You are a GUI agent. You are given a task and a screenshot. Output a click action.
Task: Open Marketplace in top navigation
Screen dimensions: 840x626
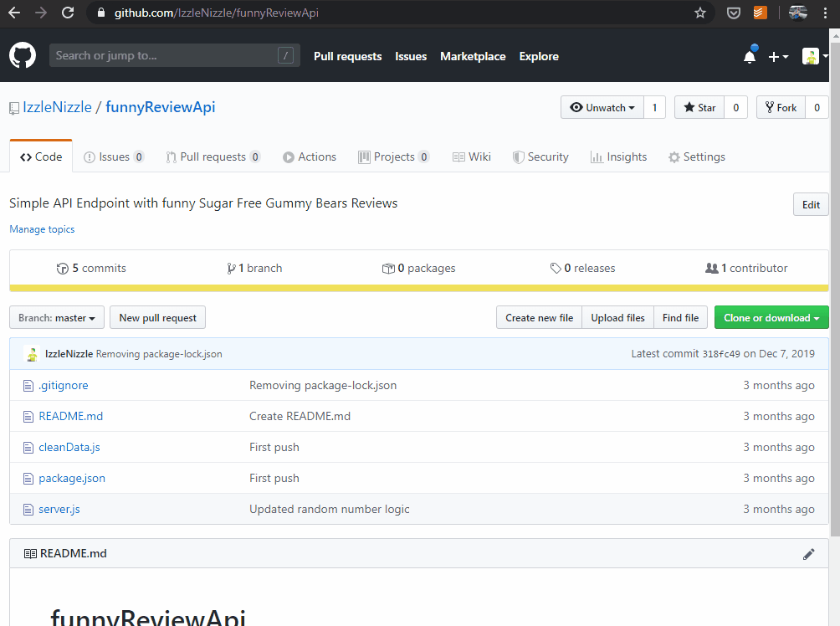[x=473, y=56]
